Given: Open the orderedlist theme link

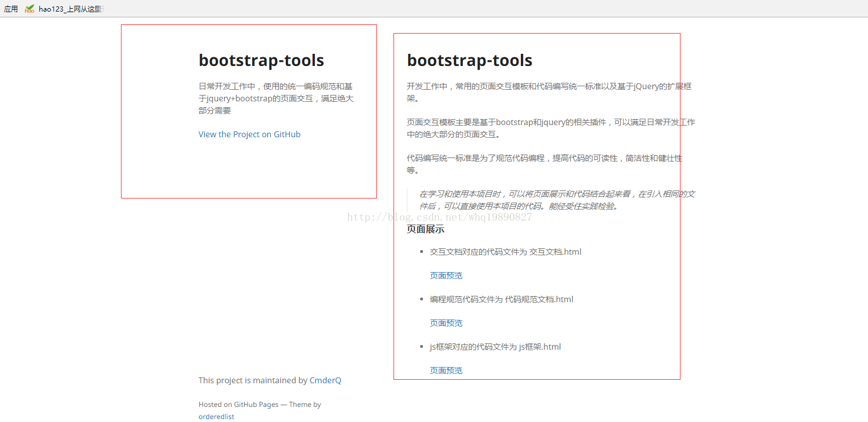Looking at the screenshot, I should 216,417.
